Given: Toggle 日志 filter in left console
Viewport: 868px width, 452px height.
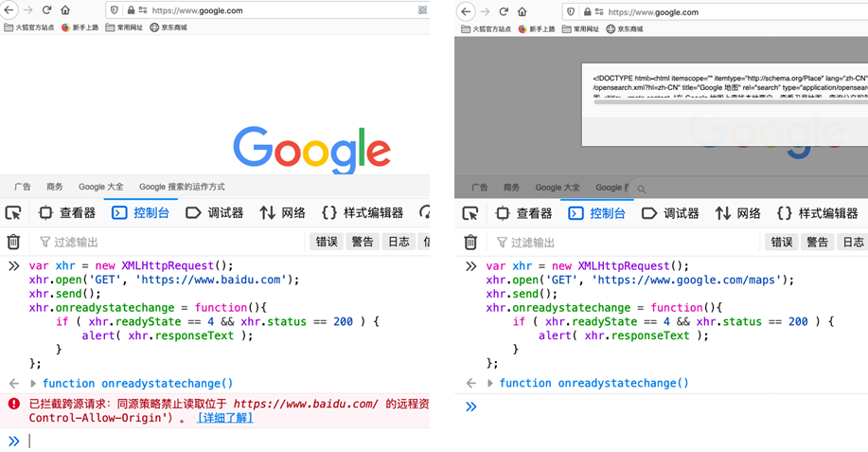Looking at the screenshot, I should pyautogui.click(x=399, y=242).
